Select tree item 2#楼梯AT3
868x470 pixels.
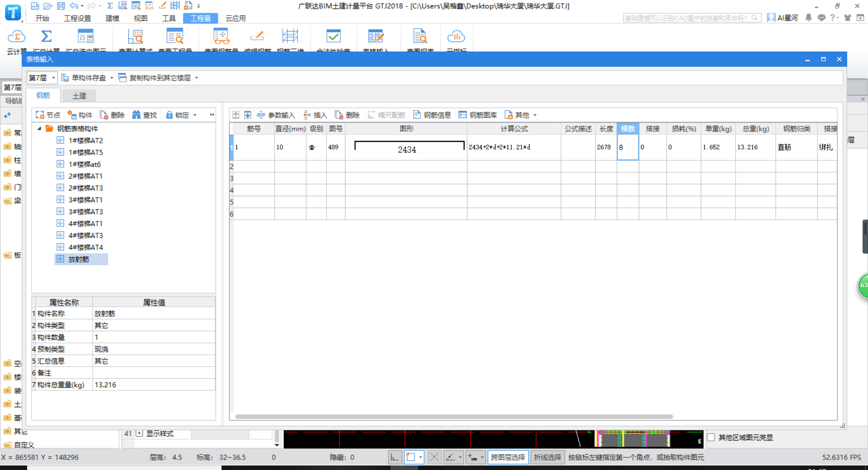[85, 188]
